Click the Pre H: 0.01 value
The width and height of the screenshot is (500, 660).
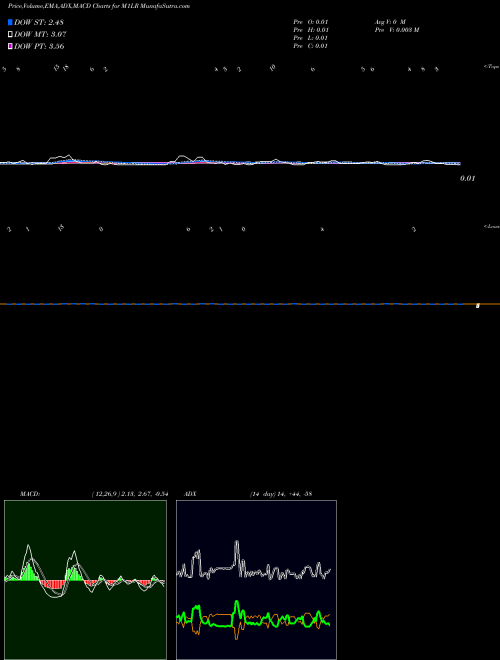click(x=311, y=30)
